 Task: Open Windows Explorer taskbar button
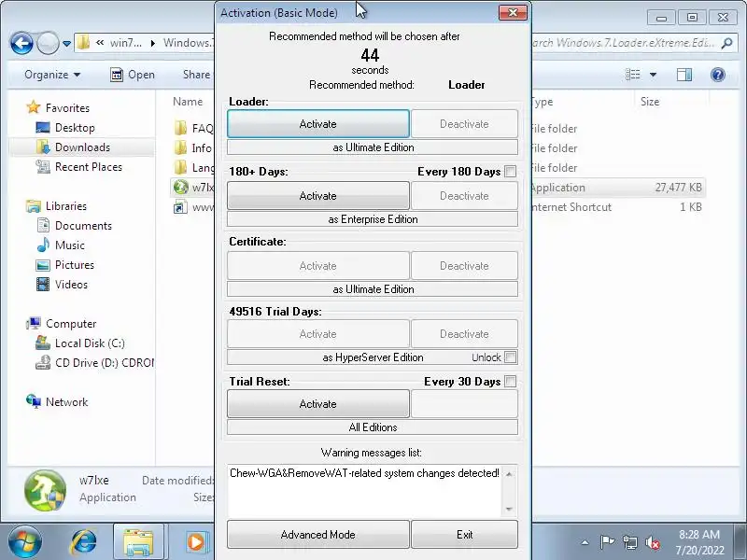point(138,542)
